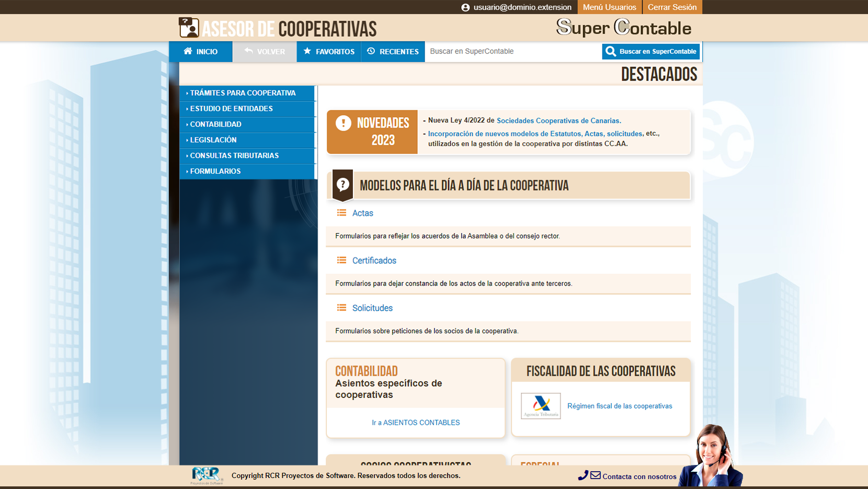Click the RCR Proyectos de Software logo
The image size is (868, 489).
pos(207,475)
